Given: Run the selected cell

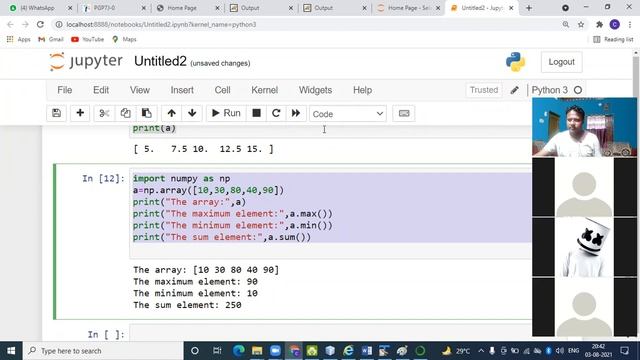Looking at the screenshot, I should pos(226,113).
